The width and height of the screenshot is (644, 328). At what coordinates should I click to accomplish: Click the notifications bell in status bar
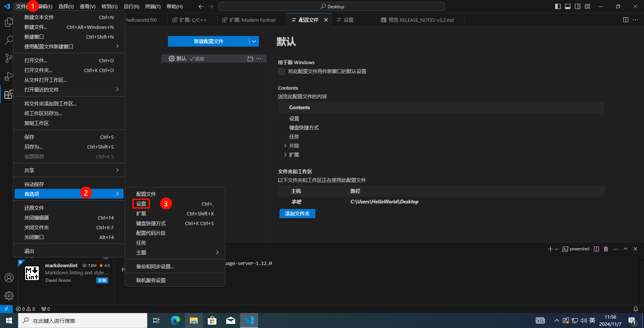(x=636, y=309)
